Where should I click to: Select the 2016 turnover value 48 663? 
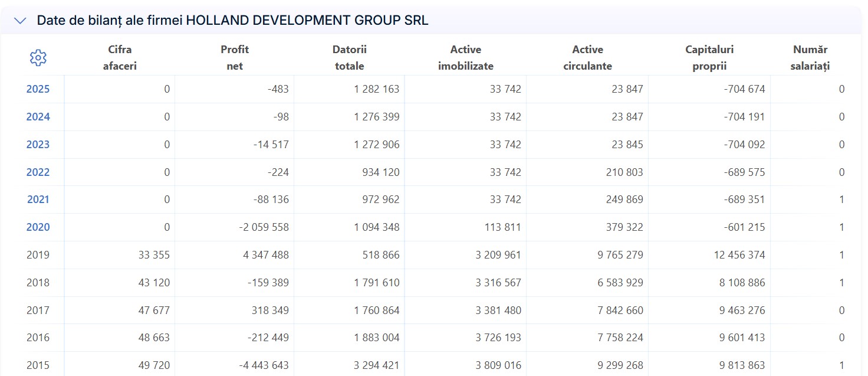(154, 338)
